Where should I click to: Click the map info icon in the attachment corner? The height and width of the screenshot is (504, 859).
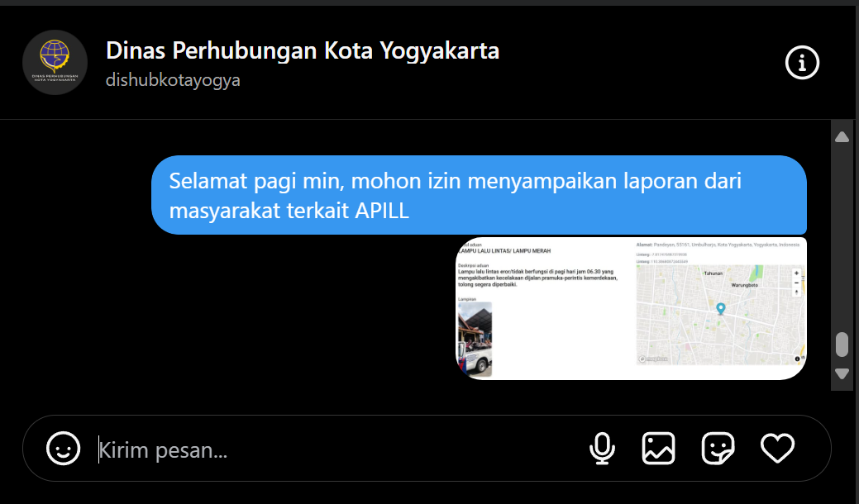click(798, 359)
